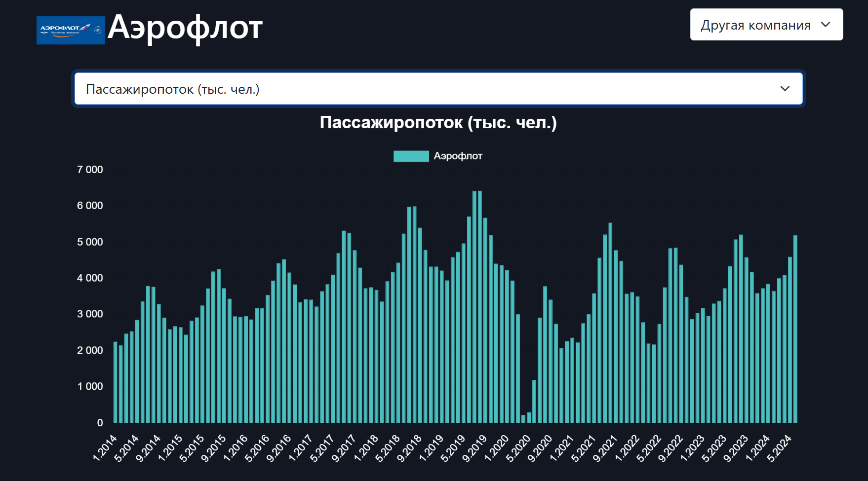
Task: Click the x-axis label "9.2017"
Action: [x=345, y=448]
